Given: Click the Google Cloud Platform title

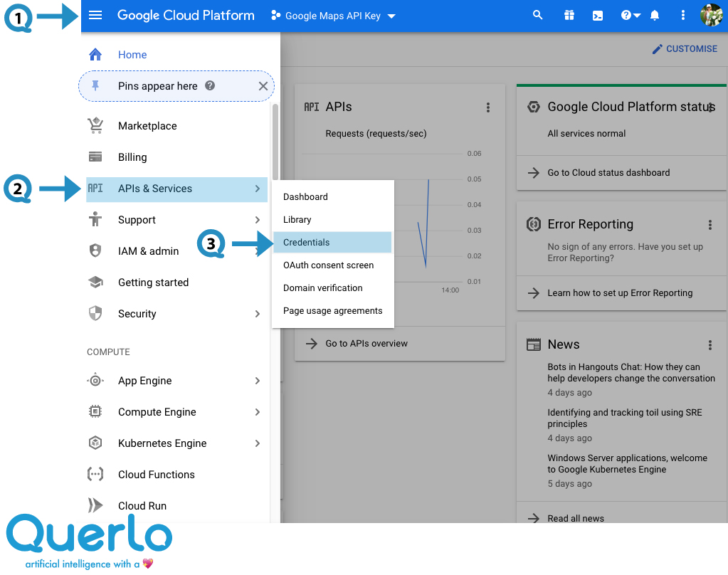Looking at the screenshot, I should tap(186, 16).
